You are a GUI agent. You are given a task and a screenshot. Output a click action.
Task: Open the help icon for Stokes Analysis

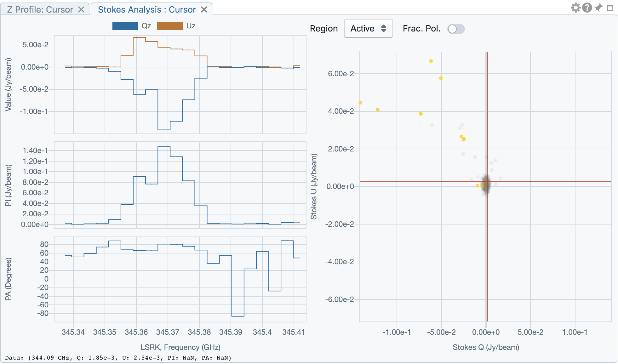(x=587, y=8)
